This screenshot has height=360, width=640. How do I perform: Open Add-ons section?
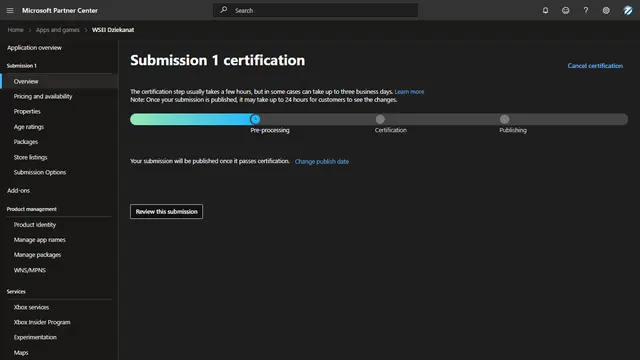pyautogui.click(x=18, y=191)
